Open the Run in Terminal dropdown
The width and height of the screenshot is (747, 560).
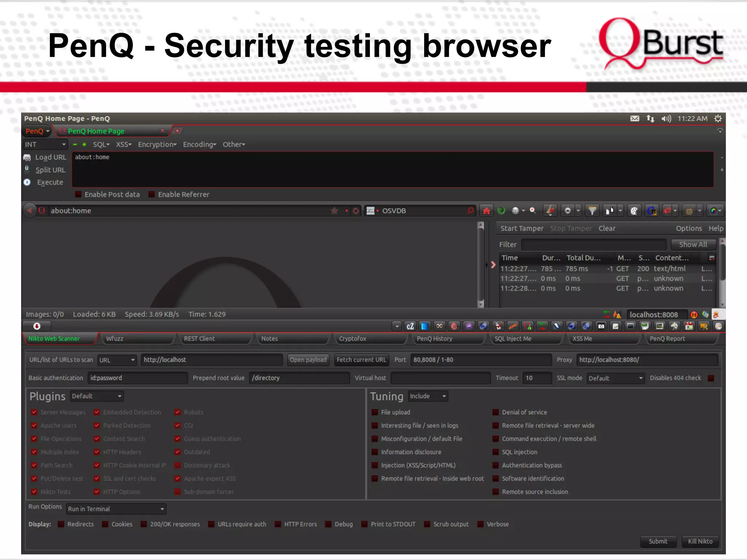[x=116, y=509]
